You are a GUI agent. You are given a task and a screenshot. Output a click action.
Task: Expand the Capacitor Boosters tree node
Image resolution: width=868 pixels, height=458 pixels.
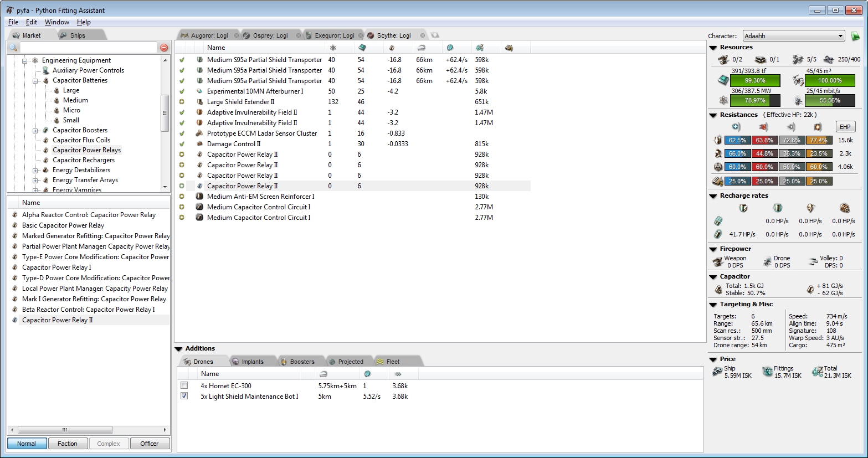[35, 130]
